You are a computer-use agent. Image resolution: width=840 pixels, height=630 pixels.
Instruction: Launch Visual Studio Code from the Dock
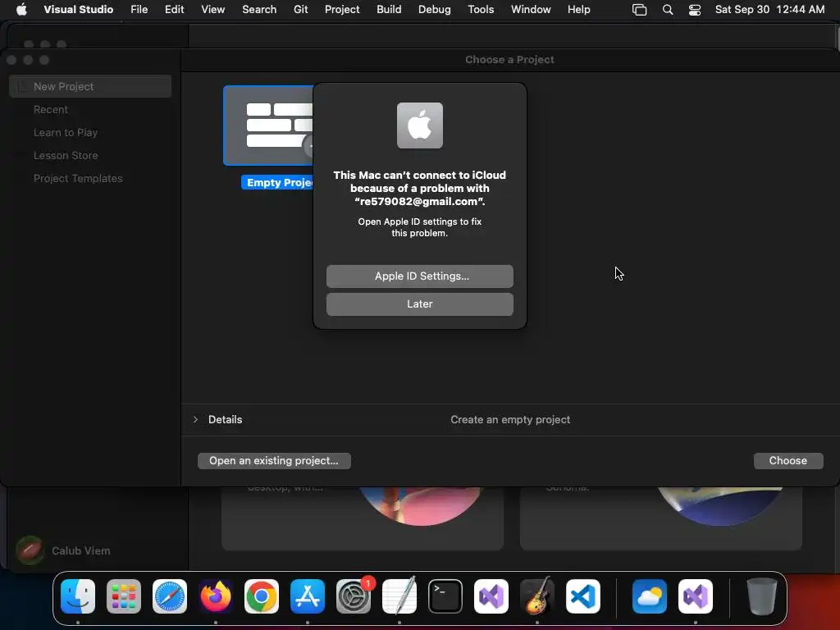click(x=583, y=596)
